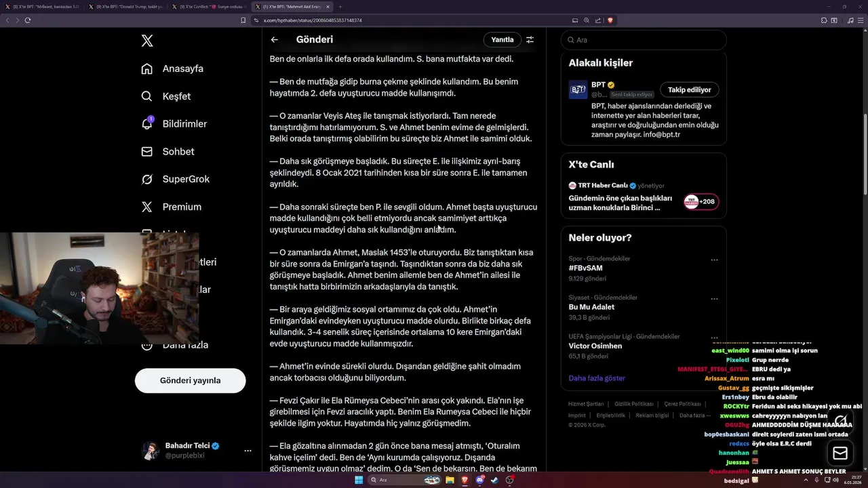Screen dimensions: 868x488
Task: Open Victor Osimhen trending topic
Action: tap(595, 346)
